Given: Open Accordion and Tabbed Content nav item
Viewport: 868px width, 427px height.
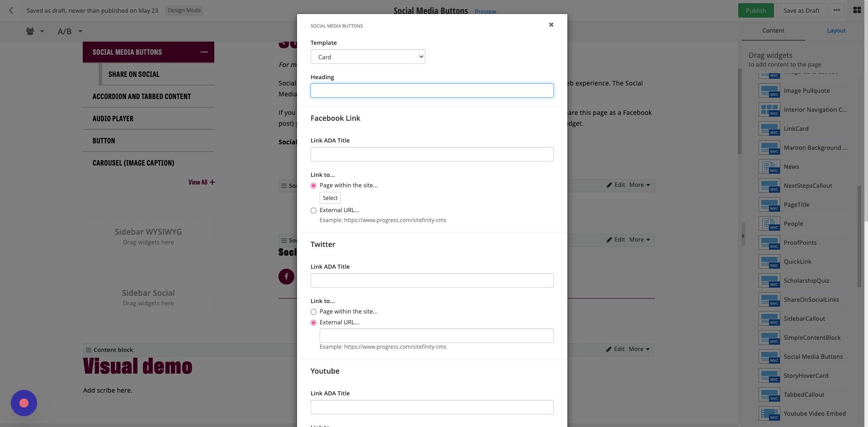Looking at the screenshot, I should tap(142, 96).
